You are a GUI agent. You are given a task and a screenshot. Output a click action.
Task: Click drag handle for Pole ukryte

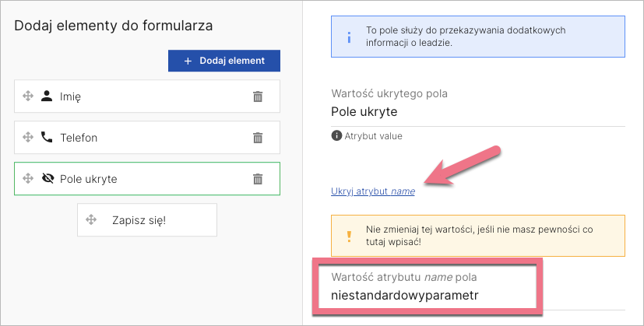(28, 179)
